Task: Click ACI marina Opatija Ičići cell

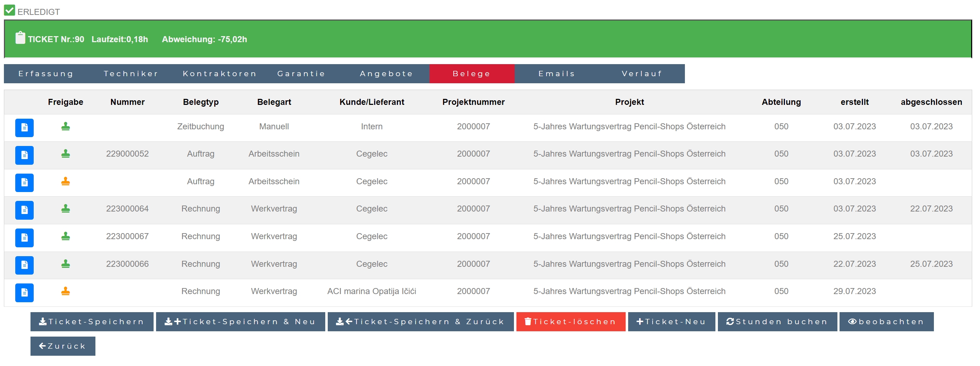Action: pos(372,291)
